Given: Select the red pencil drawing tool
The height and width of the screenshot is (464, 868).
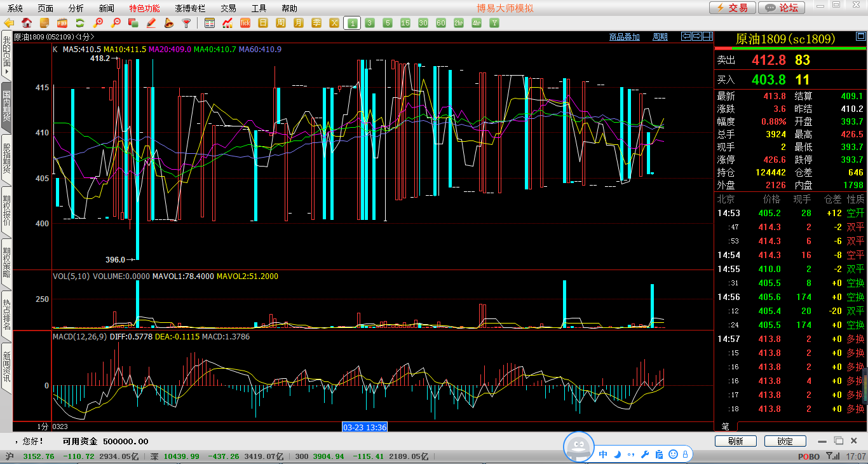Looking at the screenshot, I should [151, 23].
